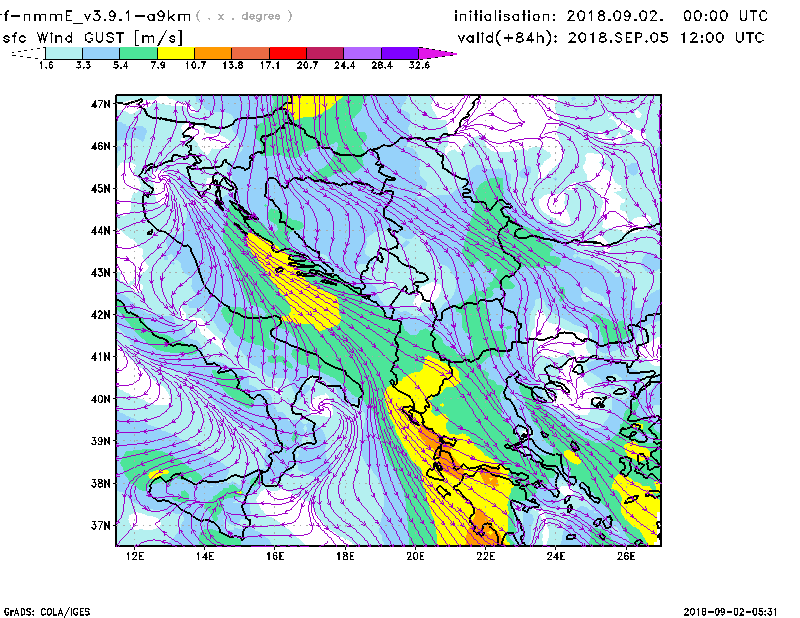Click the crimson legend swatch
The image size is (800, 618).
point(325,53)
